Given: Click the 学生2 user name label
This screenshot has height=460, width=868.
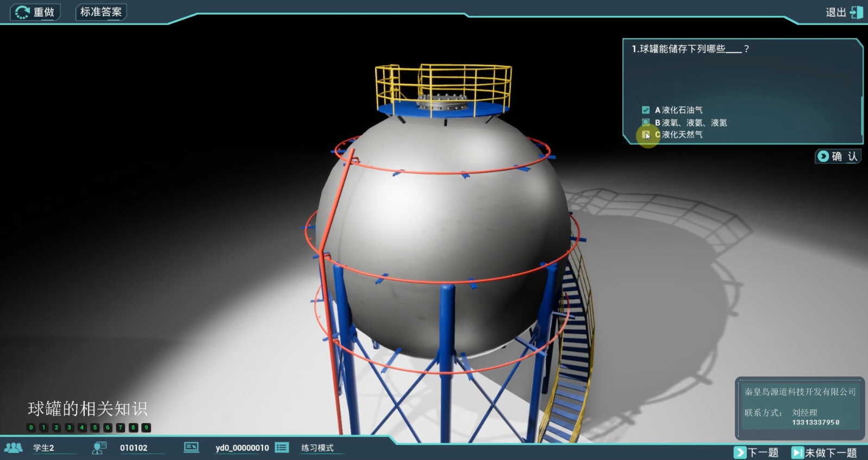Looking at the screenshot, I should (x=43, y=448).
